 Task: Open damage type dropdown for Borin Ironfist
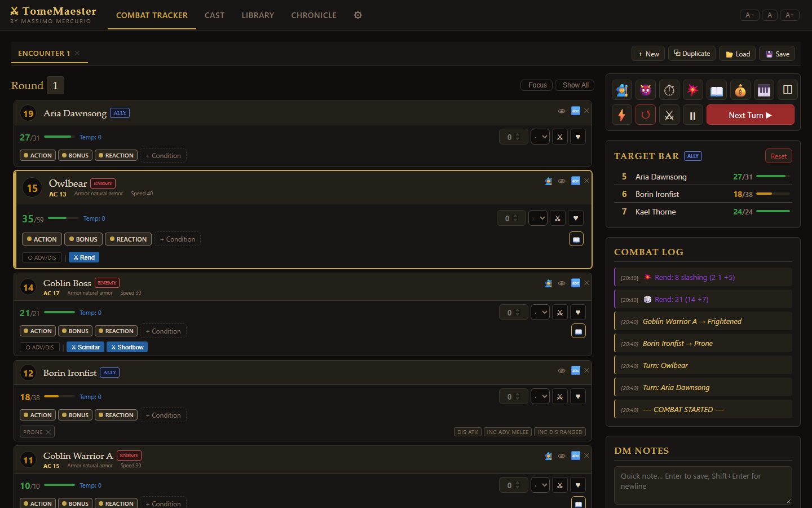coord(540,397)
